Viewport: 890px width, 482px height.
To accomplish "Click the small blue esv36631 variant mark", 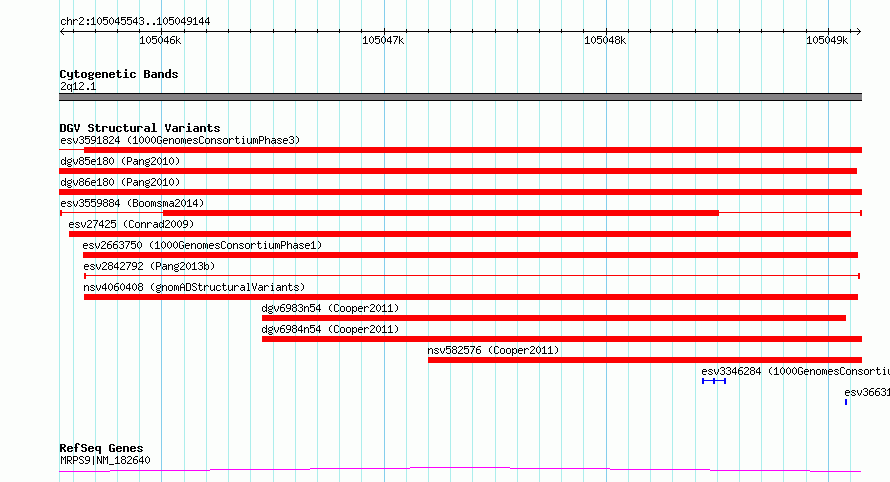I will (x=846, y=402).
